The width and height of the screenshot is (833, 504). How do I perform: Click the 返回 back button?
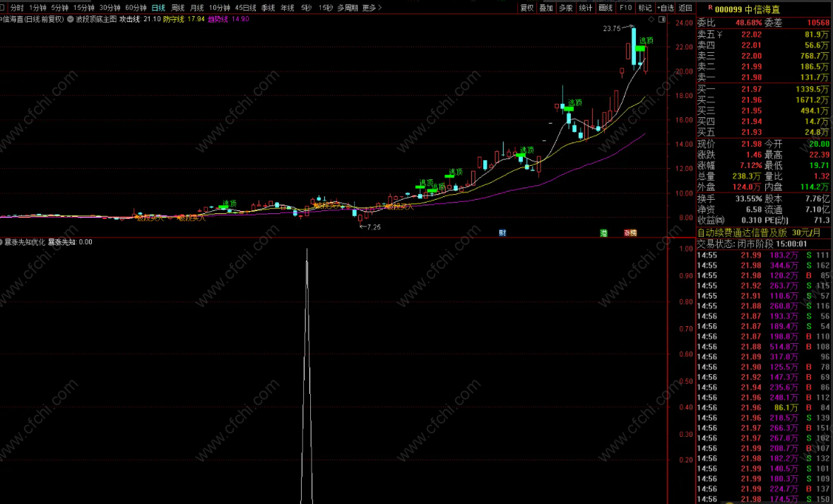point(686,8)
